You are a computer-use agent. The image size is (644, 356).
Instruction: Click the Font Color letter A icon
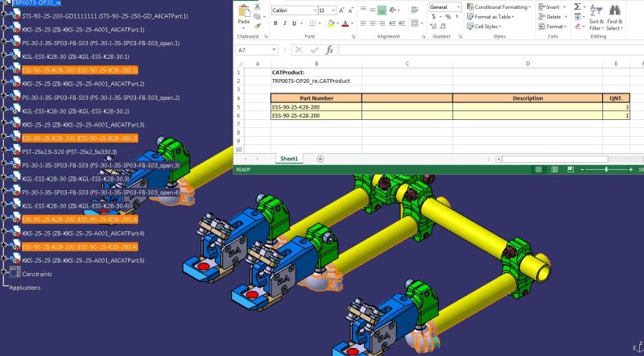click(345, 24)
